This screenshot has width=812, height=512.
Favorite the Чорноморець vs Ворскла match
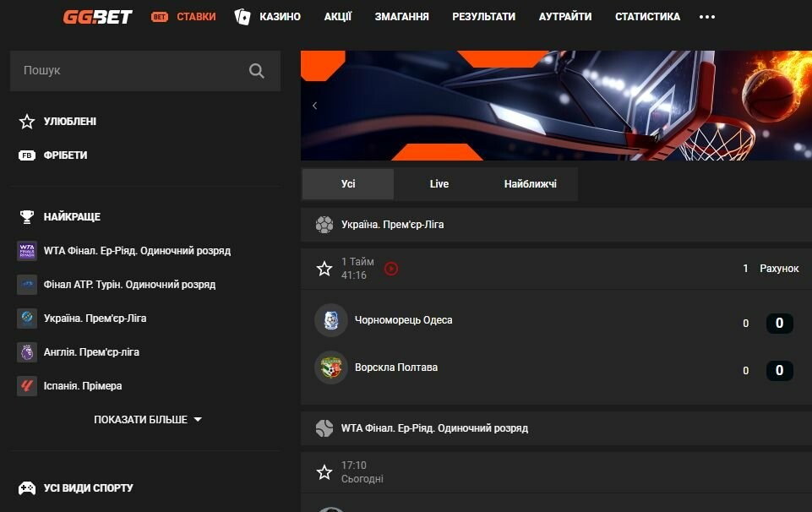click(324, 269)
